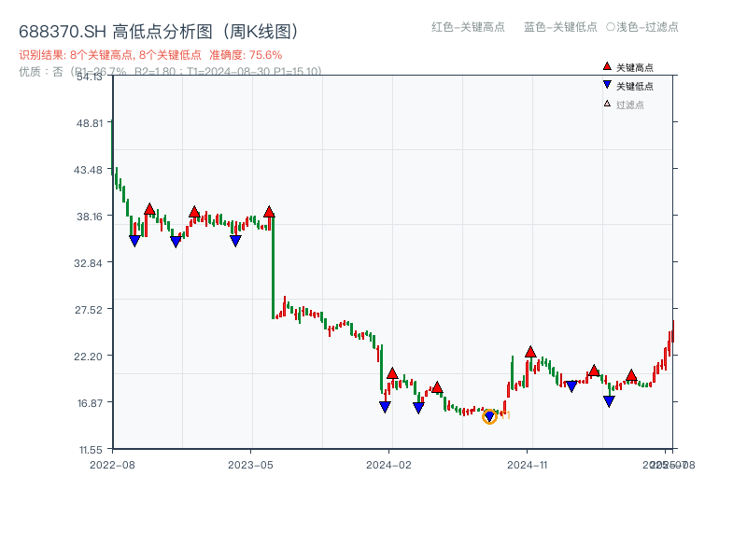The width and height of the screenshot is (747, 560).
Task: Click the red high marker above 2024-11
Action: tap(530, 352)
